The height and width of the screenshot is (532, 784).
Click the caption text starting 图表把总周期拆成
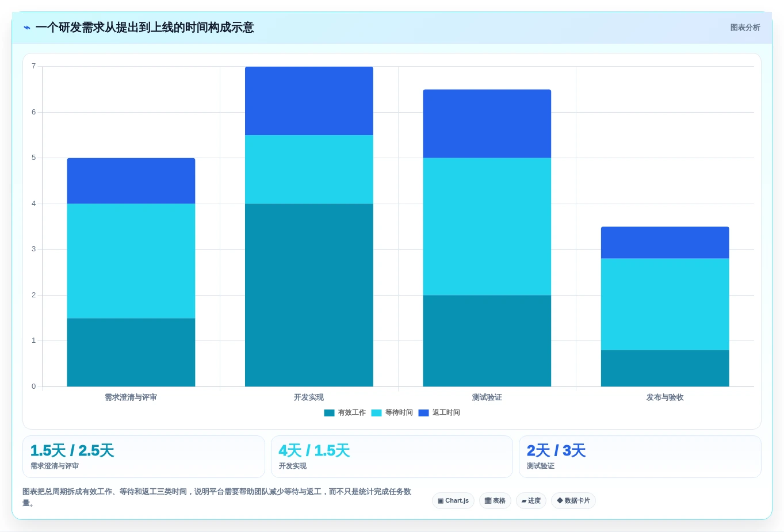pyautogui.click(x=217, y=497)
